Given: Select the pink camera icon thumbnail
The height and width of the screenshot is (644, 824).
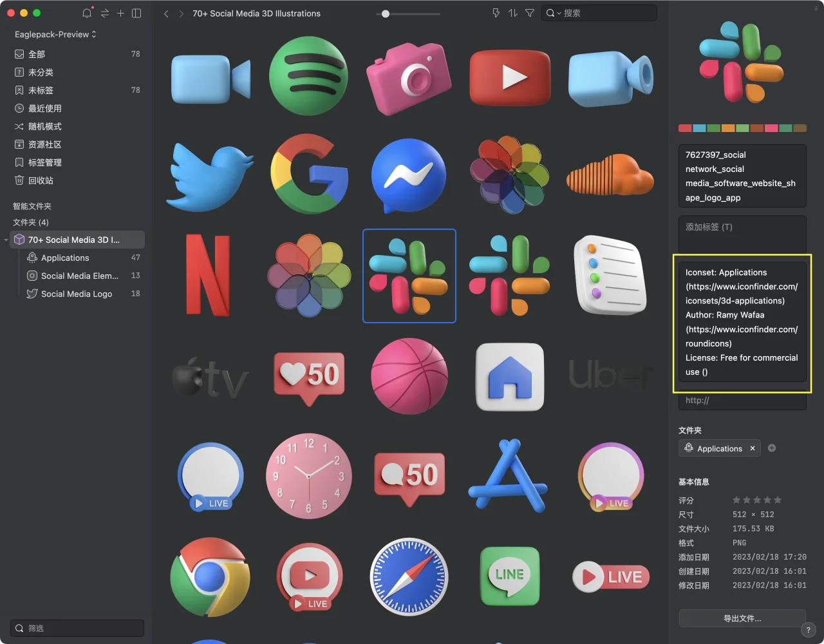Looking at the screenshot, I should point(408,79).
